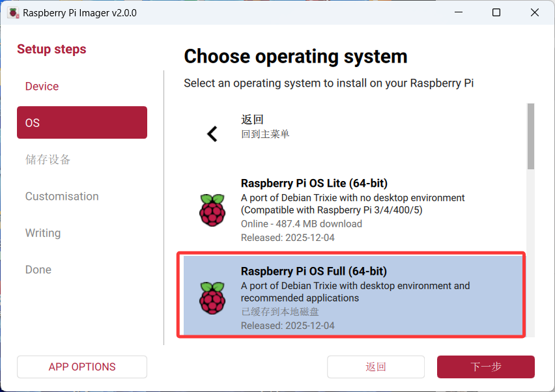555x392 pixels.
Task: Click the 'Choose operating system' heading
Action: click(296, 57)
